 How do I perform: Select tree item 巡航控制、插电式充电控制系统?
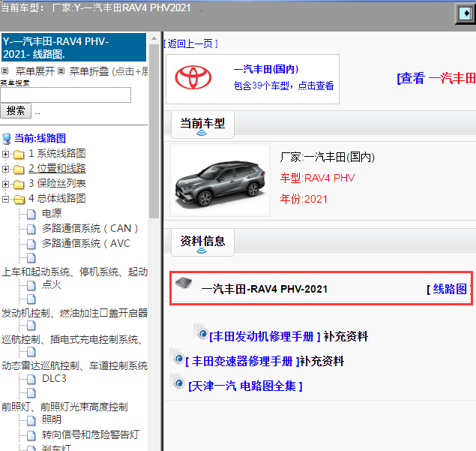coord(72,339)
